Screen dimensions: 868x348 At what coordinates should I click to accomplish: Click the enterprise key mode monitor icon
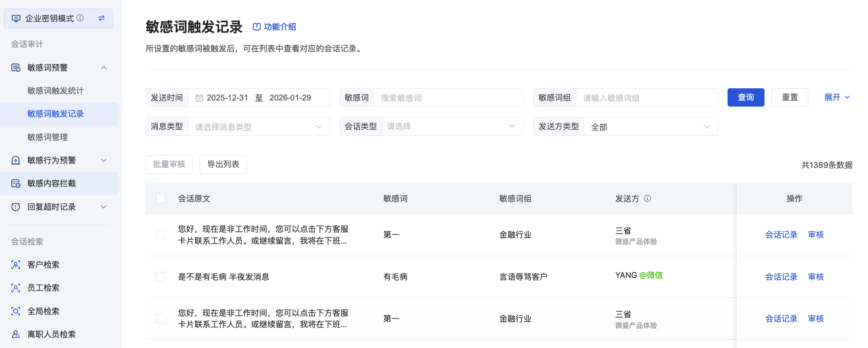point(16,18)
